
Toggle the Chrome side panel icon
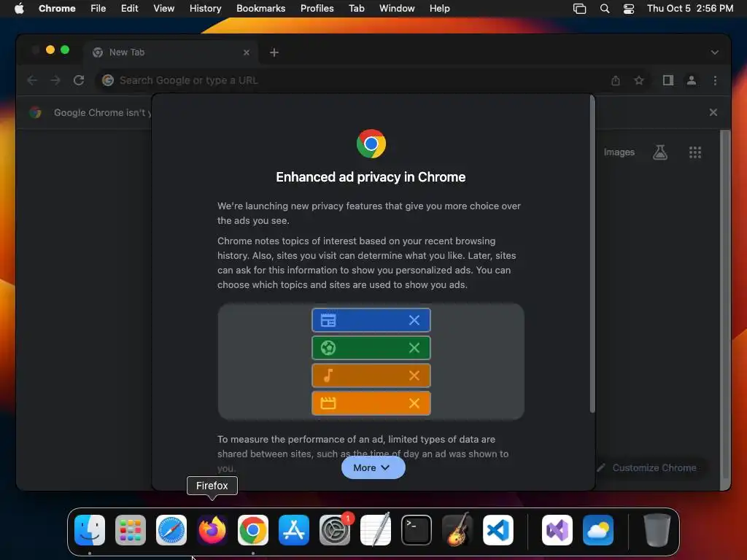pyautogui.click(x=668, y=80)
